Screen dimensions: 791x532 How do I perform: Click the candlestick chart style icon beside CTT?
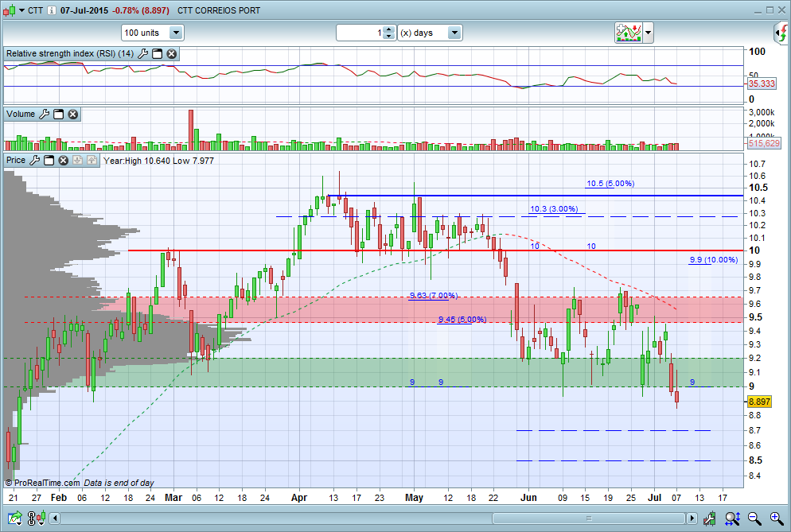tap(9, 10)
